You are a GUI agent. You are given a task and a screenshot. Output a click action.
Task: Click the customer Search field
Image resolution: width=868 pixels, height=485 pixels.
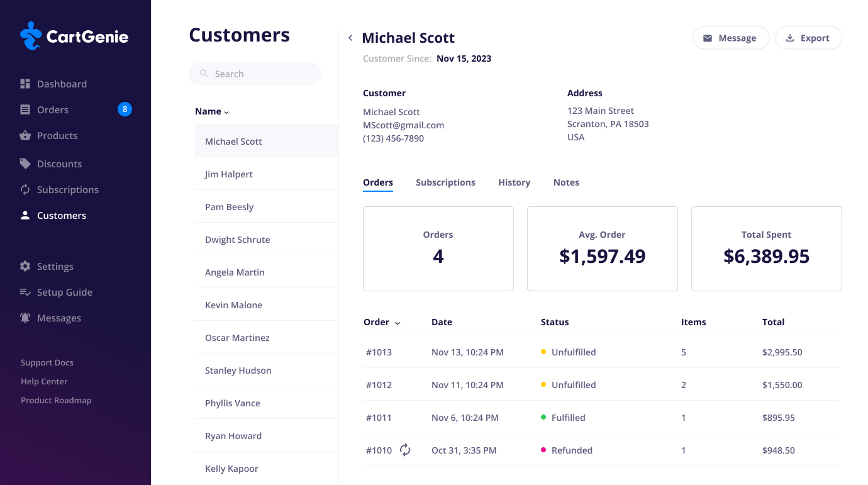coord(255,74)
